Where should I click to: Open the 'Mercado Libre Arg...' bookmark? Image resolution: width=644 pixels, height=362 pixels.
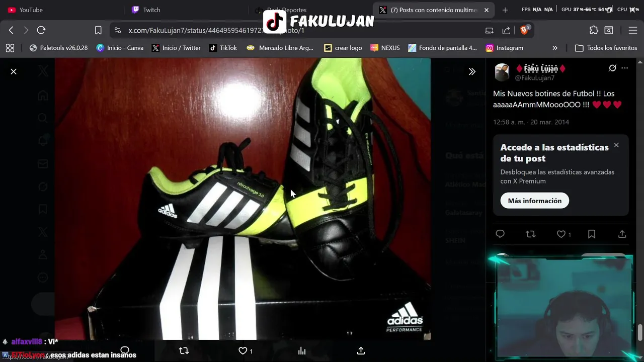coord(280,48)
